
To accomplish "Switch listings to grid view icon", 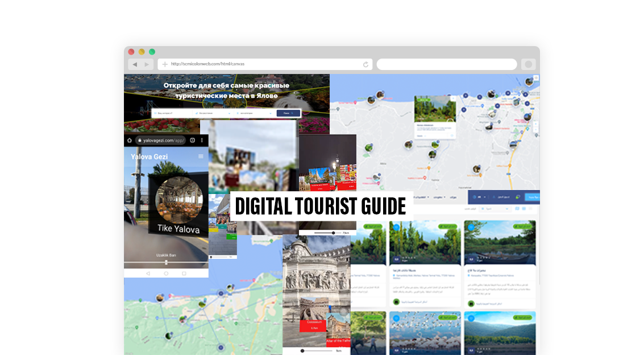I will pos(523,209).
